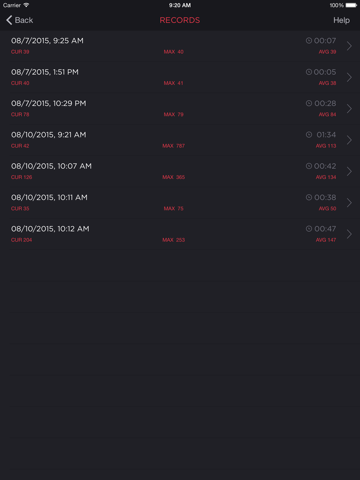Open chevron of 08/10/2015, 10:07 AM record
This screenshot has height=480, width=360.
point(349,171)
